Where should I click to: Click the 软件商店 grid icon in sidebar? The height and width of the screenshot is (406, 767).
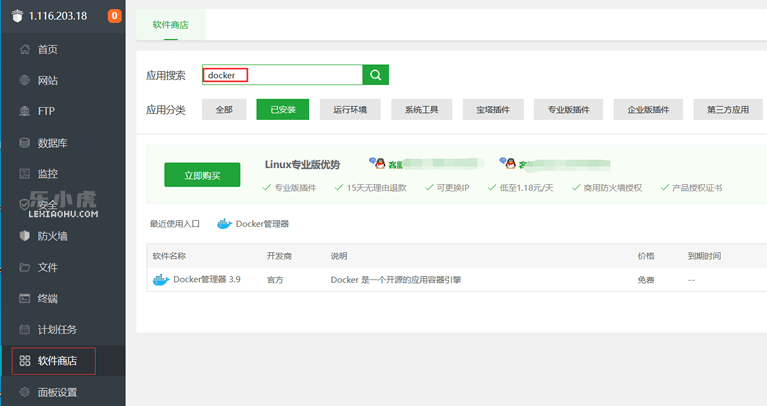click(24, 361)
